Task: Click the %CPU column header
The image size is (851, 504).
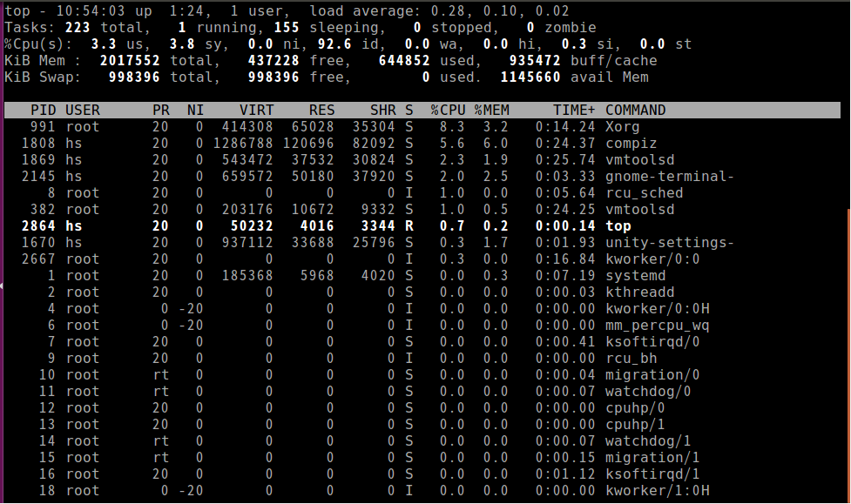Action: pyautogui.click(x=448, y=111)
